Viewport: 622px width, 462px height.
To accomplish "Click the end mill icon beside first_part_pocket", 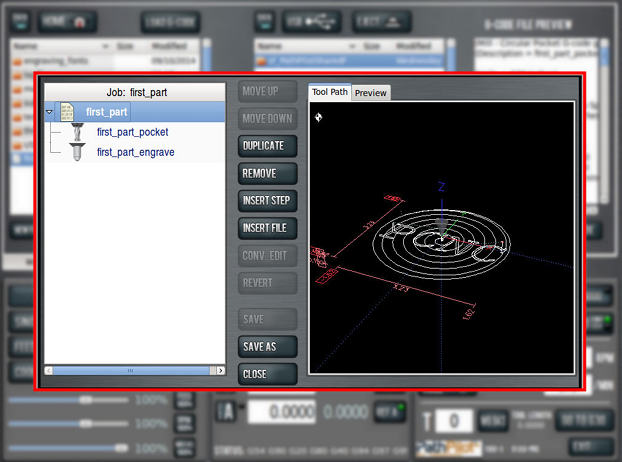I will pos(77,132).
